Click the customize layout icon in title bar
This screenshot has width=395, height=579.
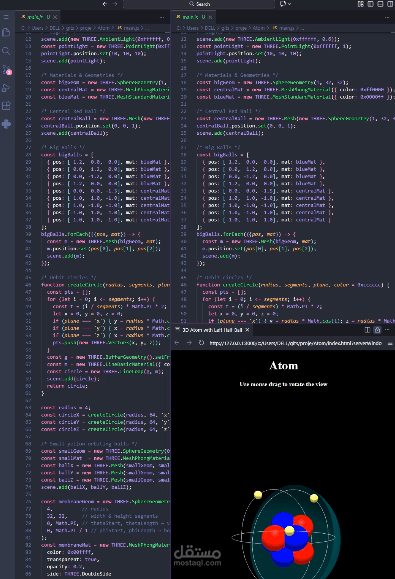coord(361,4)
